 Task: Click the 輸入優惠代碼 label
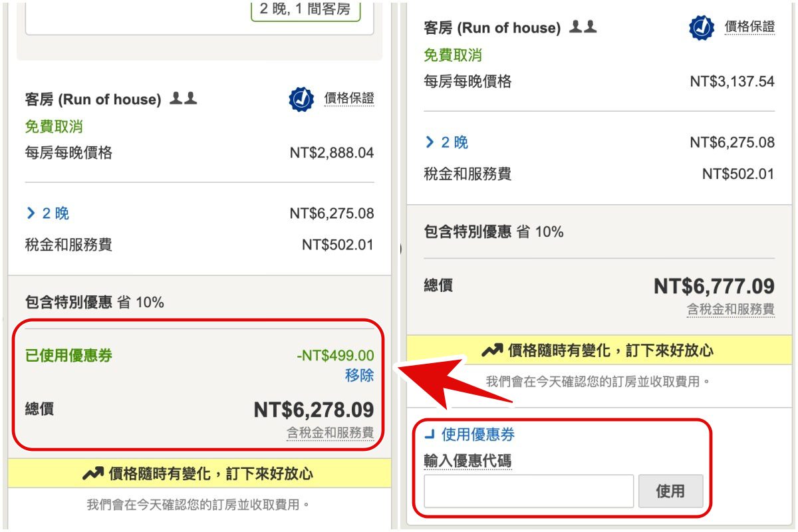click(467, 461)
